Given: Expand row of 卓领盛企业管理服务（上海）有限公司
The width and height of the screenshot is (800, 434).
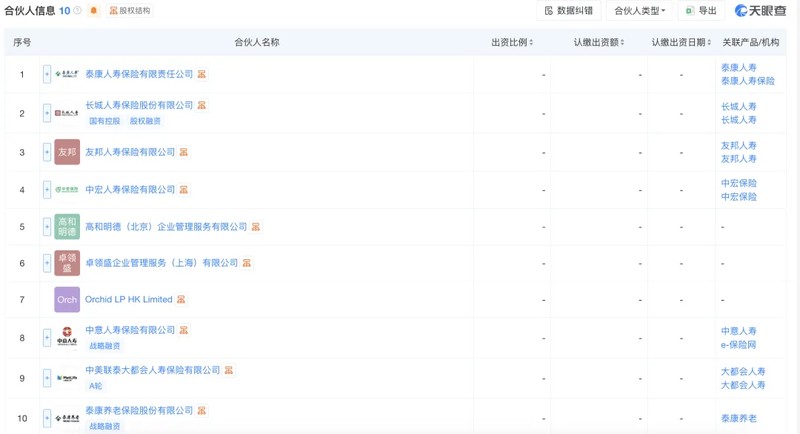Looking at the screenshot, I should [x=47, y=263].
